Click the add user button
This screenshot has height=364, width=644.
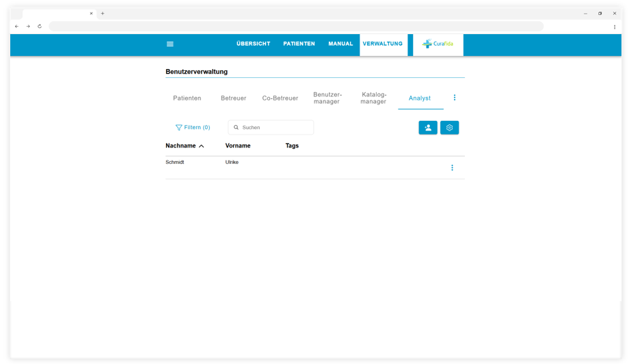428,128
